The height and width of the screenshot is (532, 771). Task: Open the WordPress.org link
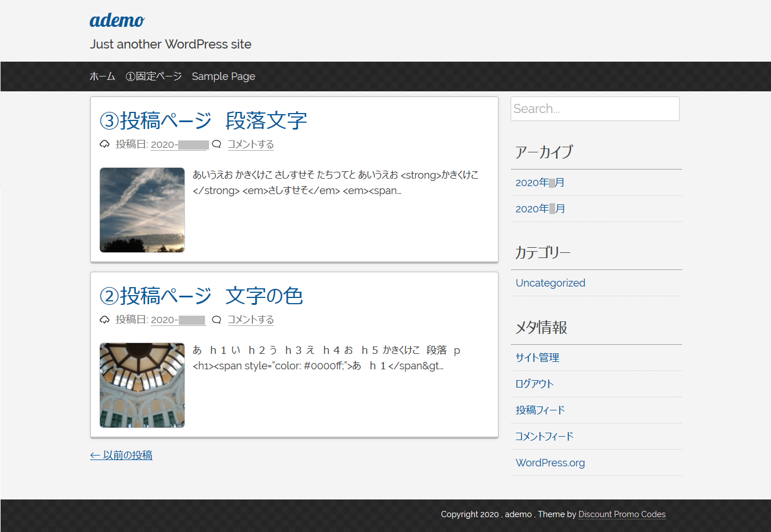pos(551,463)
